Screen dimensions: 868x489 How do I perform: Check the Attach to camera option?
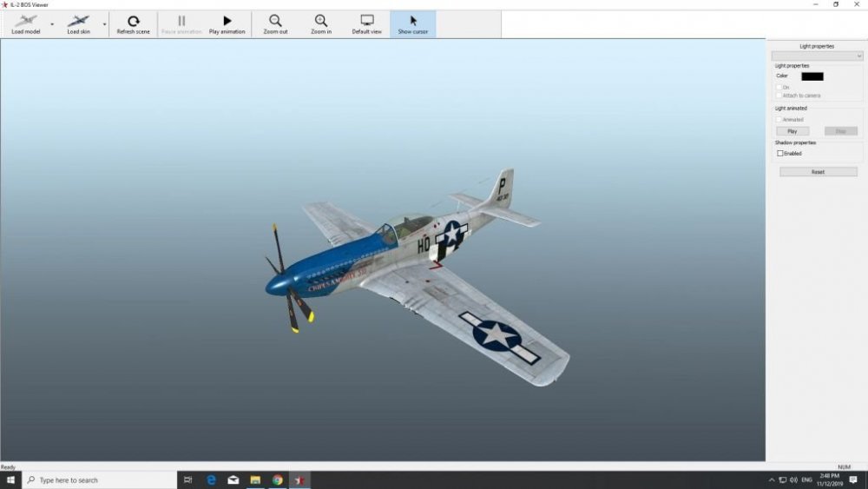click(x=779, y=96)
